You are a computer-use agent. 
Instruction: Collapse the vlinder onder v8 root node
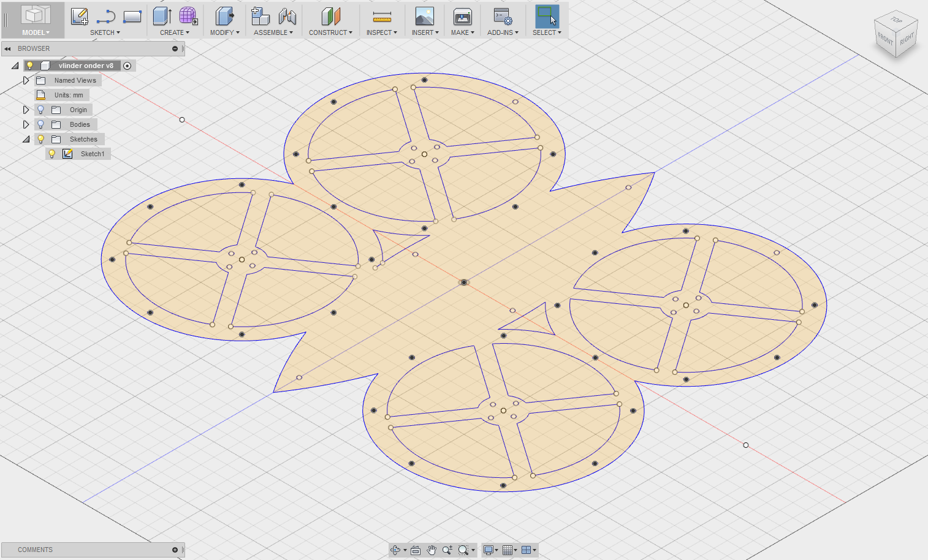click(x=15, y=66)
